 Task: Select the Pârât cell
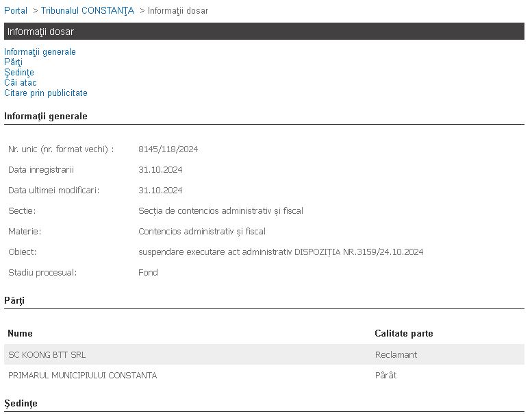385,375
